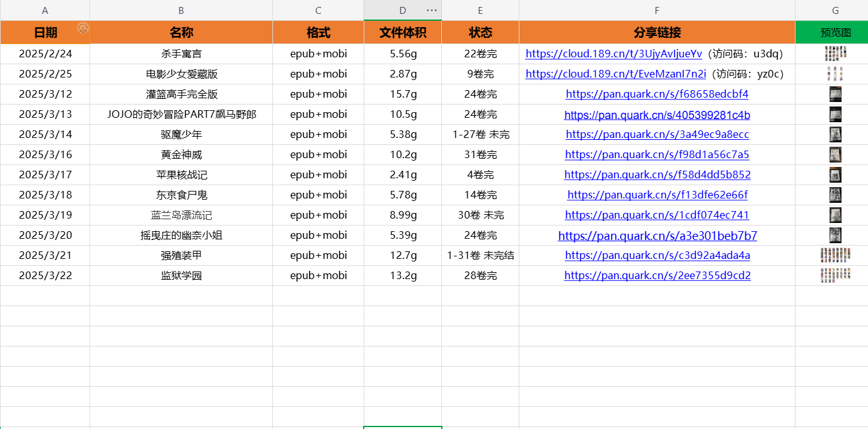Image resolution: width=868 pixels, height=429 pixels.
Task: Open the quark link ending f13dfe62e66f
Action: [657, 195]
